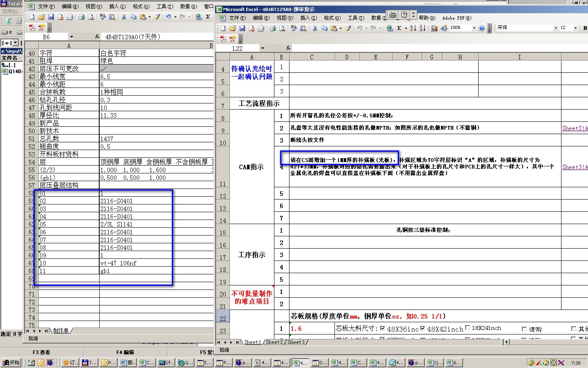This screenshot has height=368, width=588.
Task: Click F3 查看 button in Total Commander
Action: 42,352
